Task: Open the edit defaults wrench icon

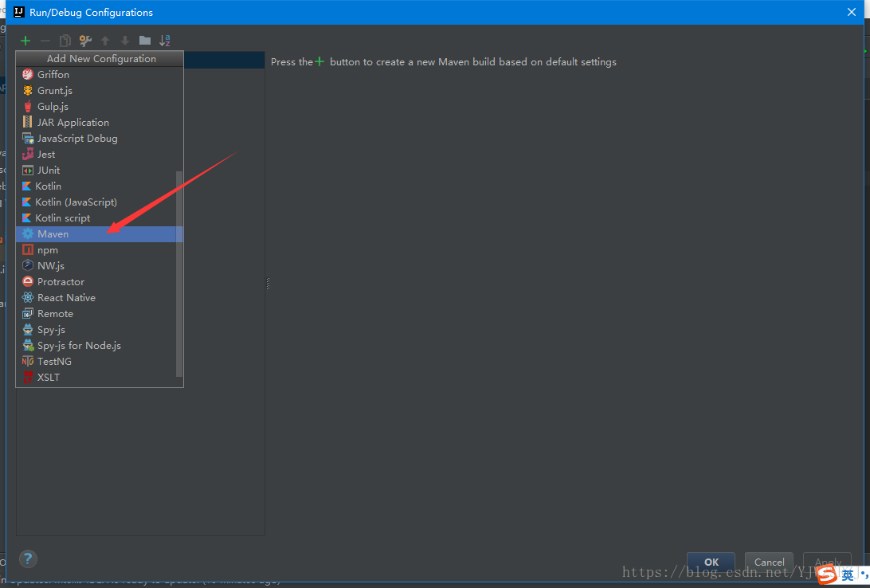Action: coord(85,41)
